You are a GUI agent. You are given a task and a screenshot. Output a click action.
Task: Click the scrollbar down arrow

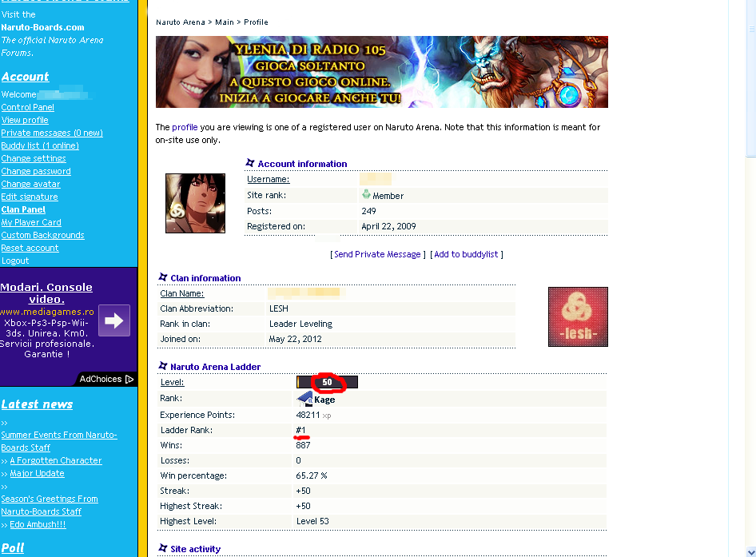[x=750, y=551]
